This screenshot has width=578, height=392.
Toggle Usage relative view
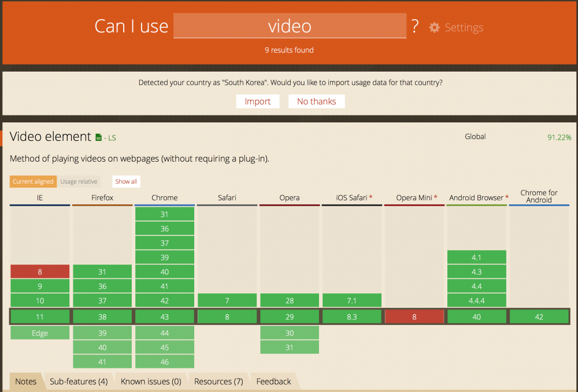[79, 181]
